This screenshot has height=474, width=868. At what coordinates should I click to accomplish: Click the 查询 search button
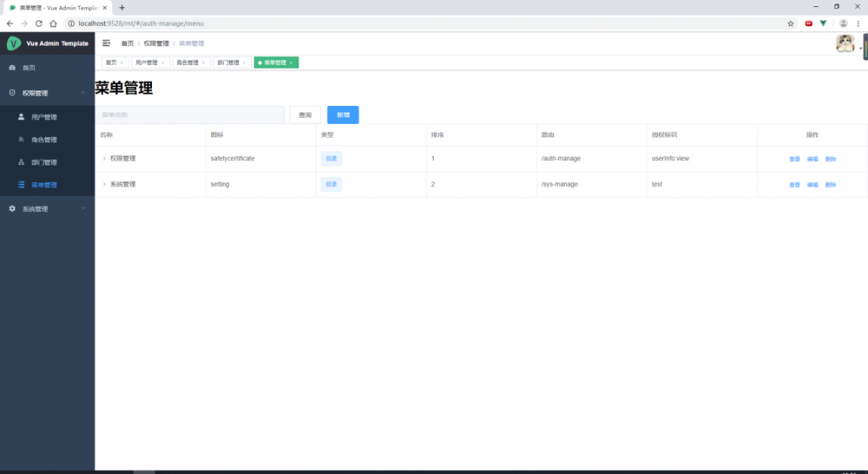pos(305,115)
